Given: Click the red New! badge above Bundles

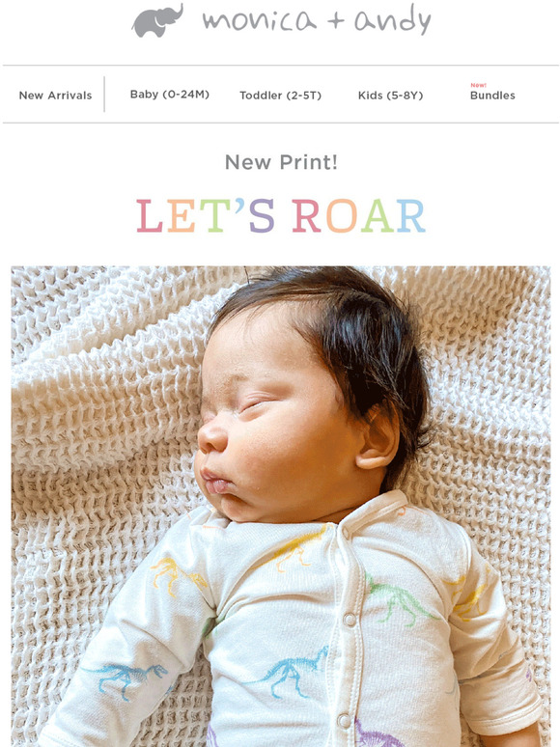Looking at the screenshot, I should click(x=478, y=85).
